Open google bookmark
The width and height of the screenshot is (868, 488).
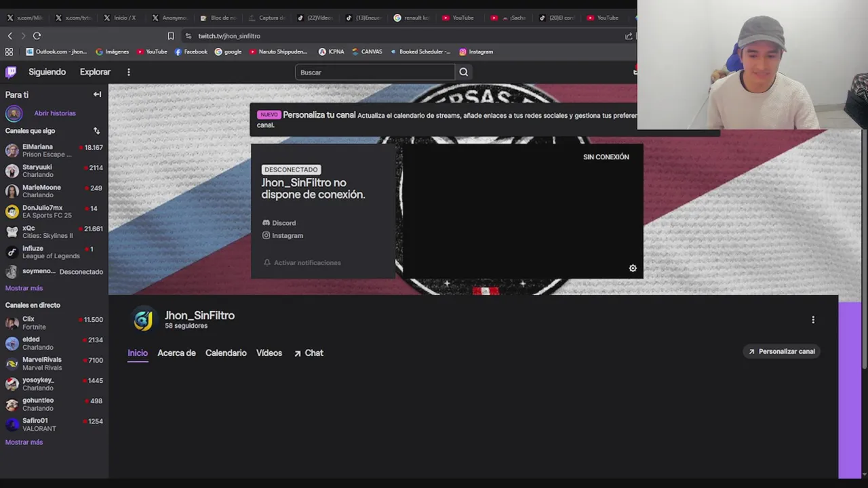coord(229,52)
